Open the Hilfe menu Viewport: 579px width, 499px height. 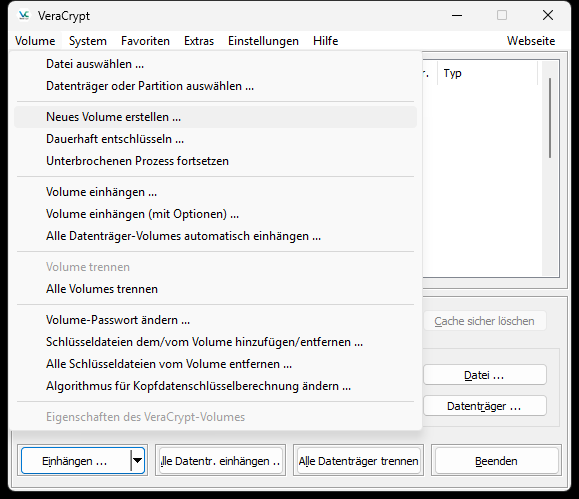[325, 41]
